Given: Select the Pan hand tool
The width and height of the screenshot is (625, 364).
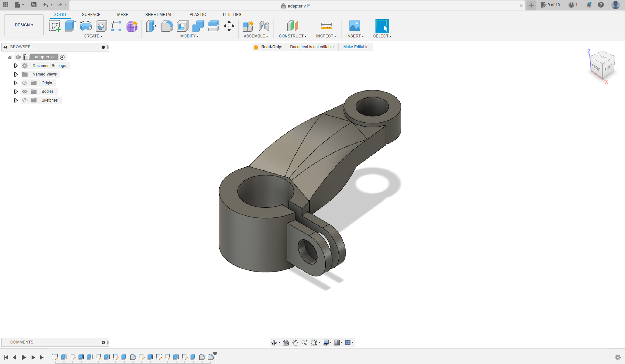Looking at the screenshot, I should pyautogui.click(x=295, y=343).
